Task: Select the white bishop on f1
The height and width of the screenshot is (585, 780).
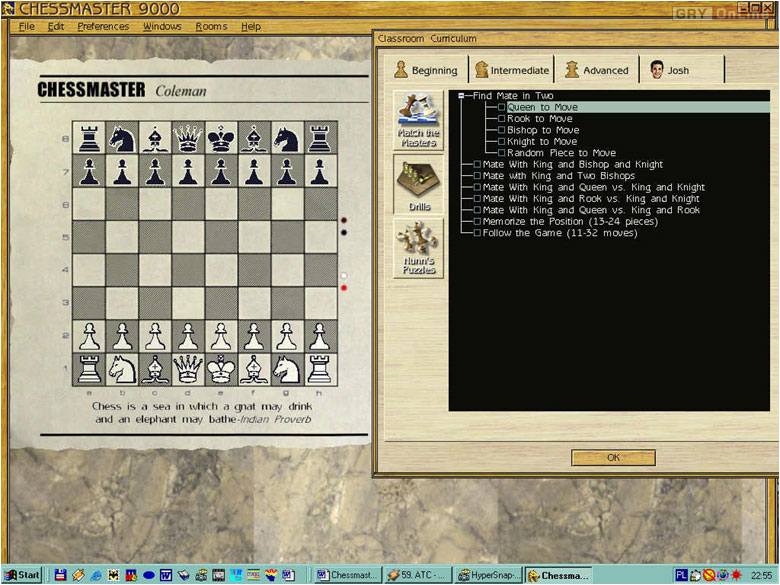Action: 254,370
